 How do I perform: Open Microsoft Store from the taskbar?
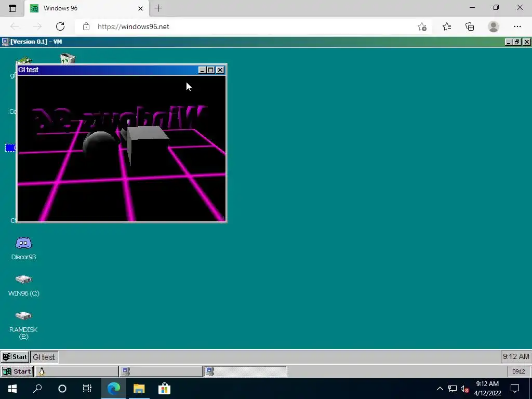click(x=164, y=389)
